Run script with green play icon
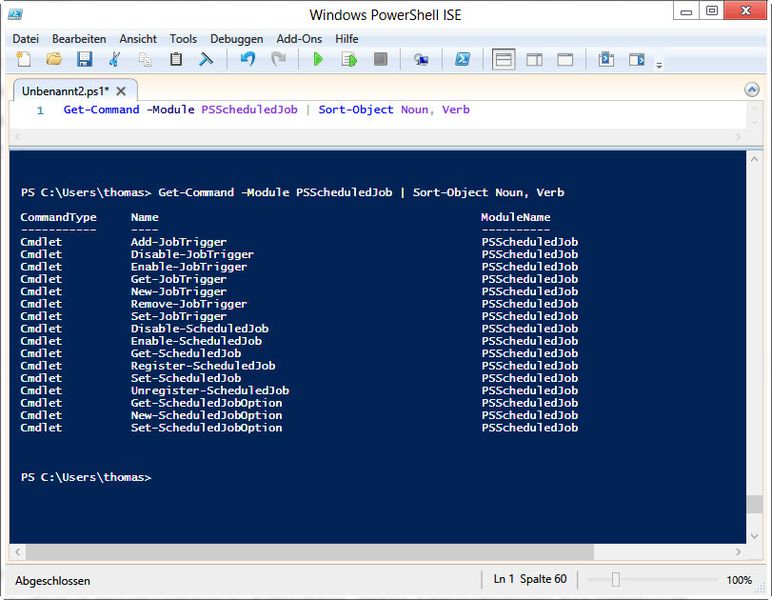Image resolution: width=772 pixels, height=600 pixels. (x=318, y=60)
